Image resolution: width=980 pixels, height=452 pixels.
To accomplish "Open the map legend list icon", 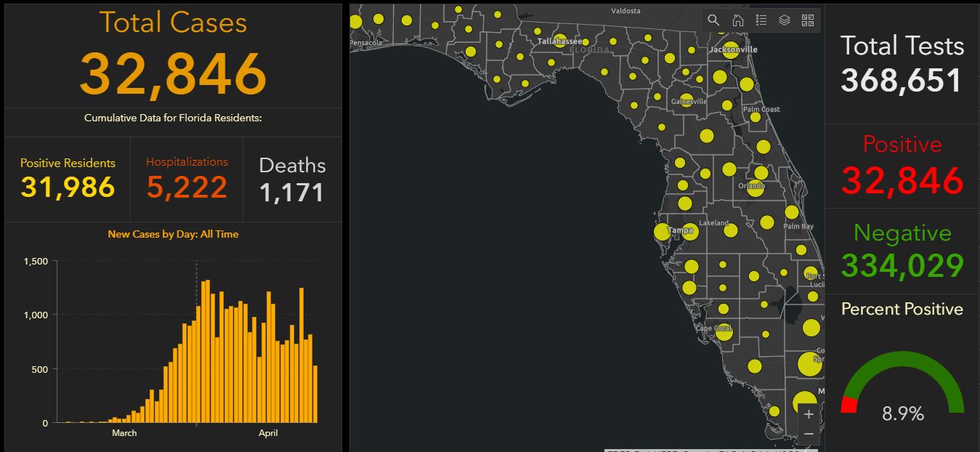I will [x=761, y=20].
